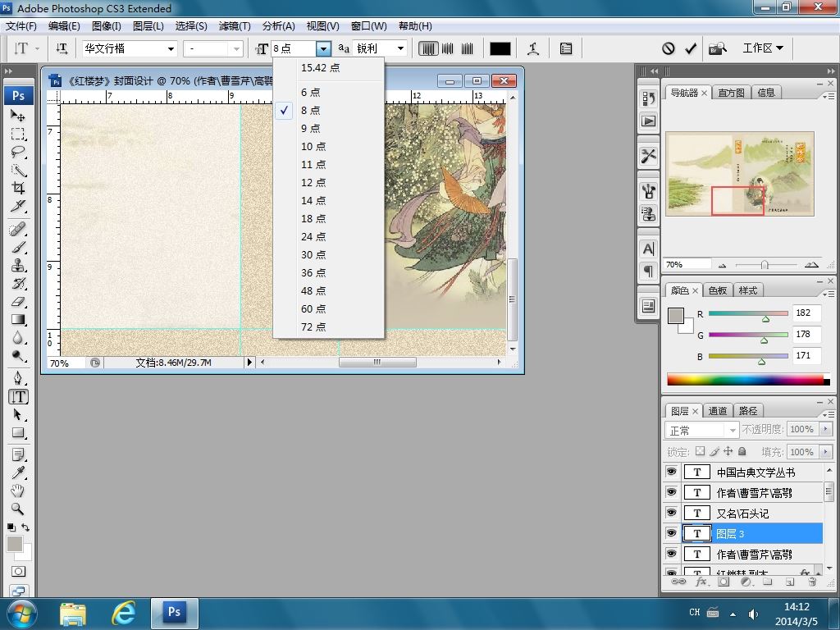Add a layer mask
Viewport: 840px width, 630px height.
tap(724, 582)
